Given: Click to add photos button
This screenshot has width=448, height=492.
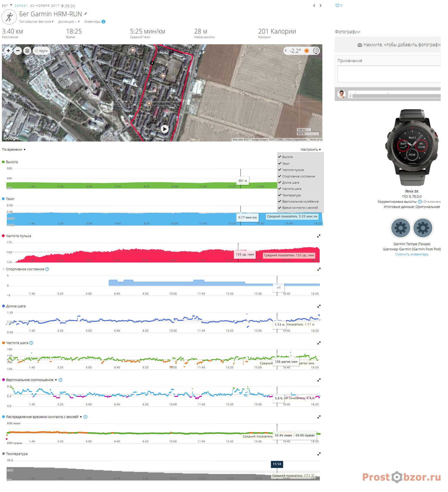Looking at the screenshot, I should tap(399, 45).
